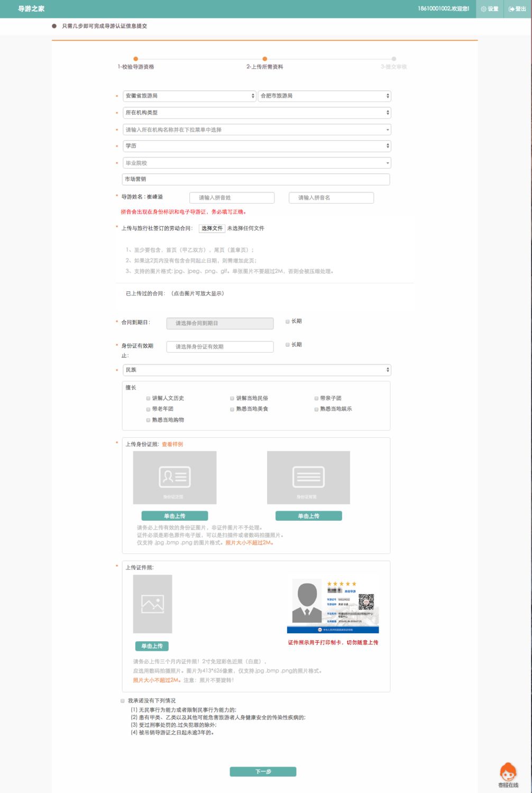
Task: Expand the 民族 ethnicity dropdown
Action: click(256, 370)
